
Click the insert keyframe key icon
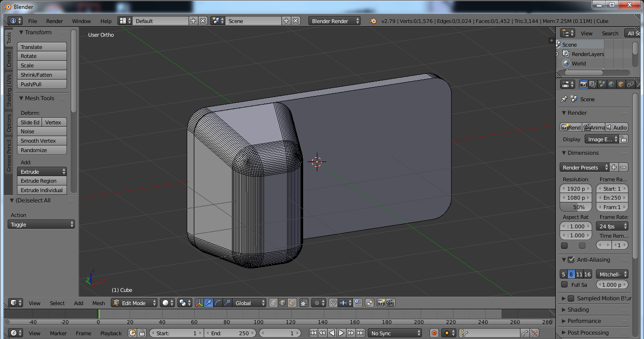pyautogui.click(x=525, y=333)
